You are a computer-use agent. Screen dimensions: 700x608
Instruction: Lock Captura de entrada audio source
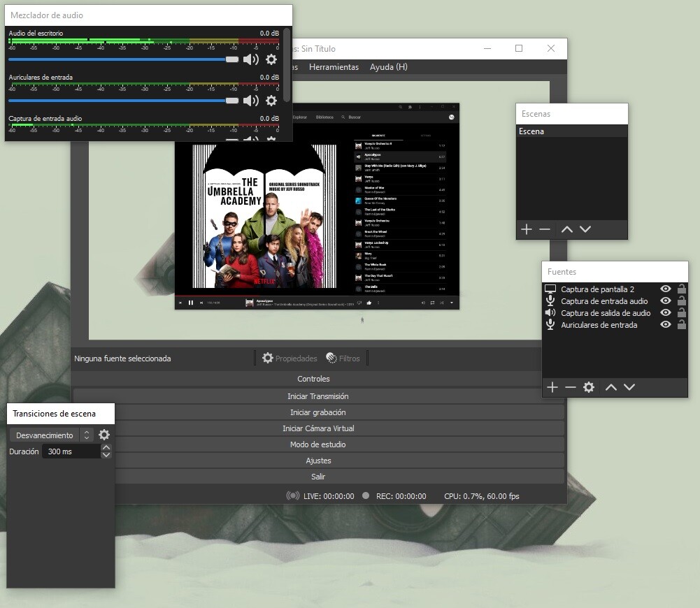click(x=681, y=301)
